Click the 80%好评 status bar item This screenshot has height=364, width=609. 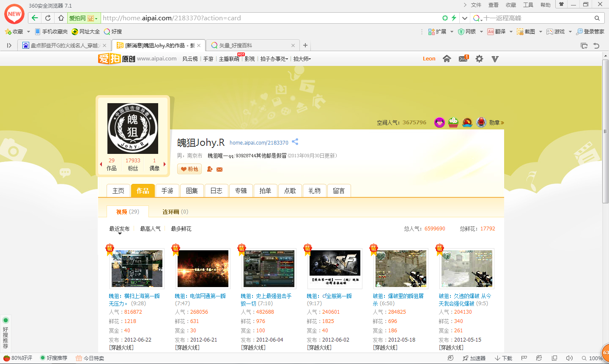point(18,358)
